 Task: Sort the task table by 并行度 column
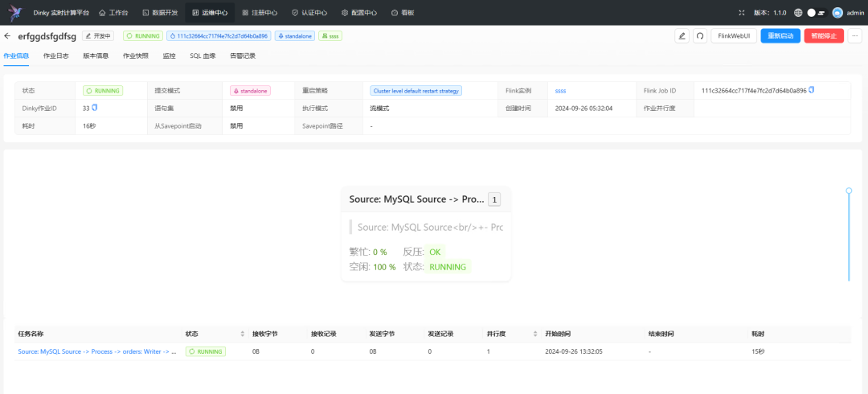pyautogui.click(x=535, y=334)
